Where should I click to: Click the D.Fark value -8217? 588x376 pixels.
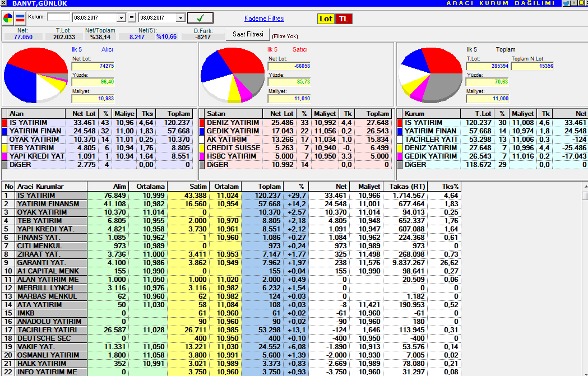pyautogui.click(x=203, y=37)
